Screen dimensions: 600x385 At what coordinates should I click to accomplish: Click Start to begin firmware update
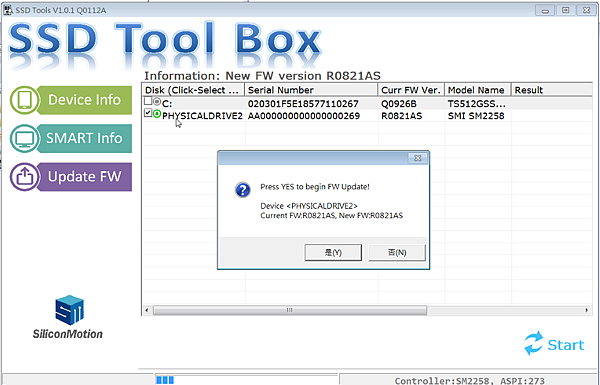click(x=554, y=344)
